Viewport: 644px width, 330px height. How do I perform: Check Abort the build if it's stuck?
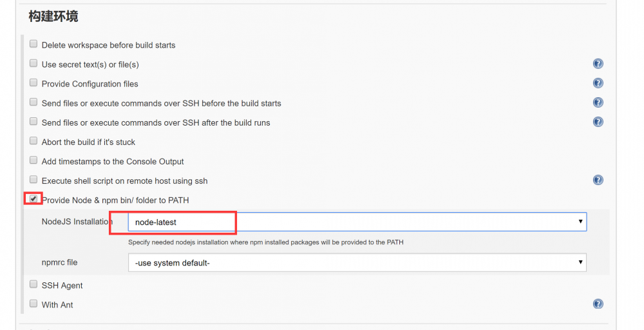(33, 141)
